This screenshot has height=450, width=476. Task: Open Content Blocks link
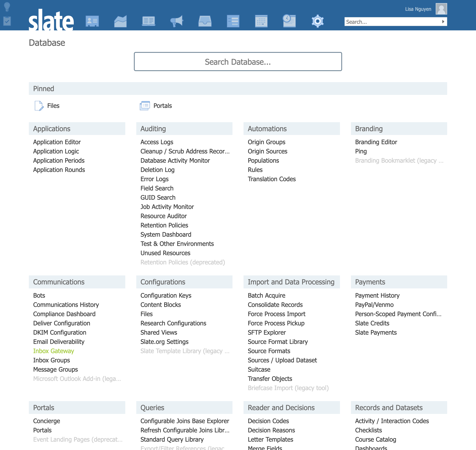tap(161, 305)
